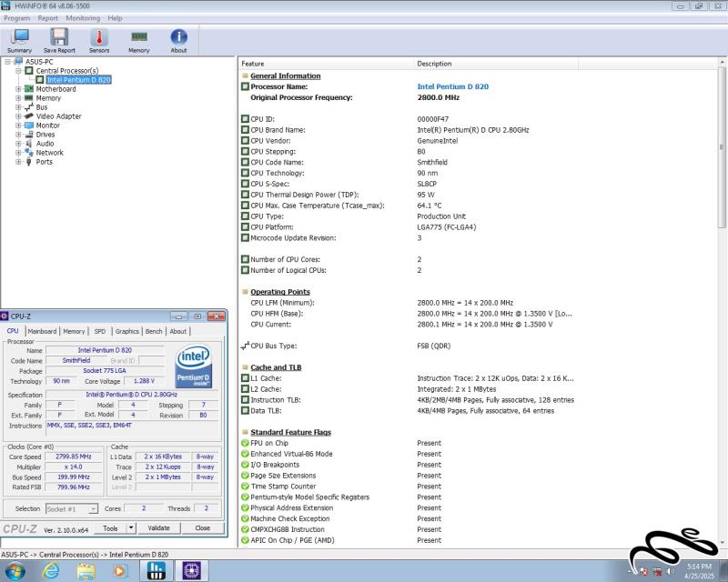Viewport: 728px width, 582px height.
Task: Click the Validate button in CPU-Z
Action: coord(158,527)
